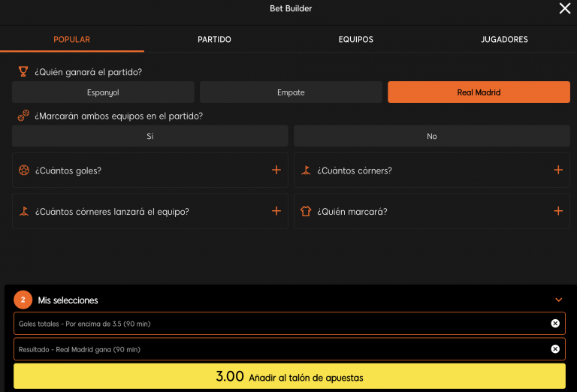Screen dimensions: 577x392
Task: Click Añadir al talón de apuestas button
Action: [289, 377]
